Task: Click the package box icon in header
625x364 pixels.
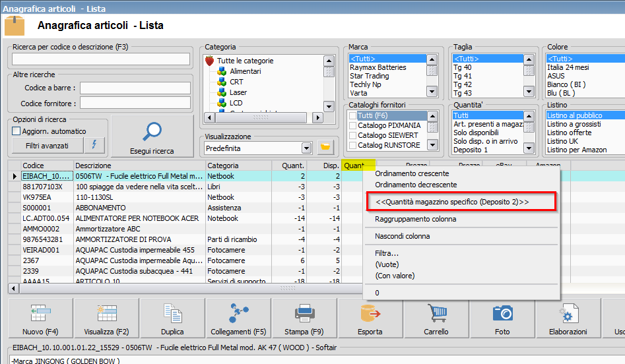Action: click(x=15, y=26)
